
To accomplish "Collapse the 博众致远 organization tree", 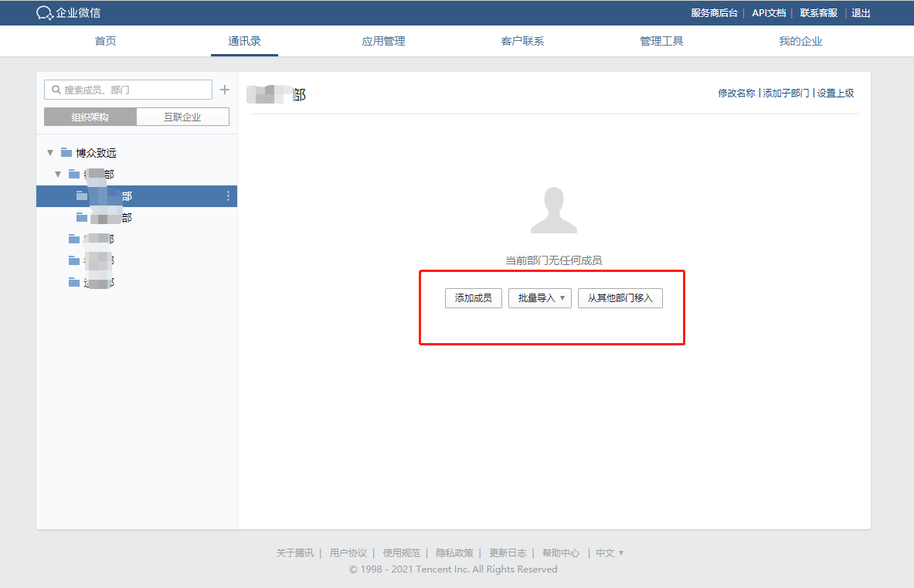I will point(50,152).
